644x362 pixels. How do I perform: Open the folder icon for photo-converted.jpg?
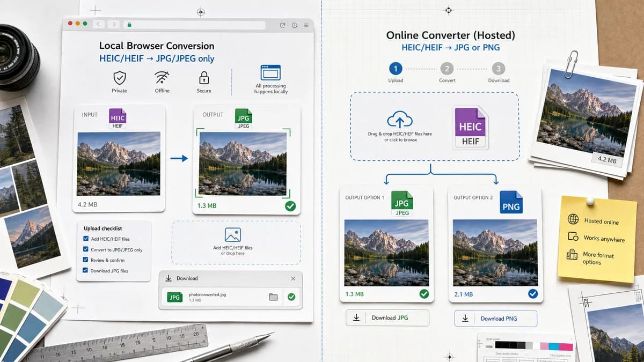coord(273,297)
